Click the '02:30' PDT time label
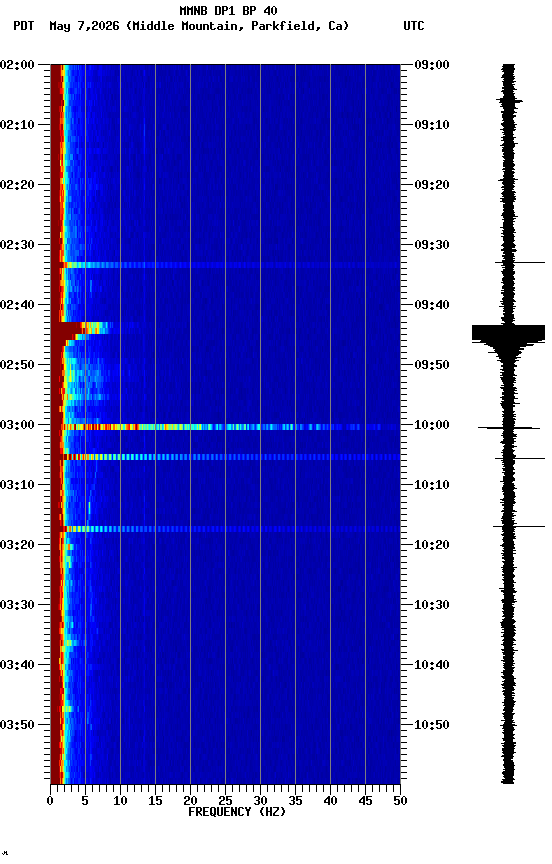Viewport: 552px width, 864px height. point(17,245)
